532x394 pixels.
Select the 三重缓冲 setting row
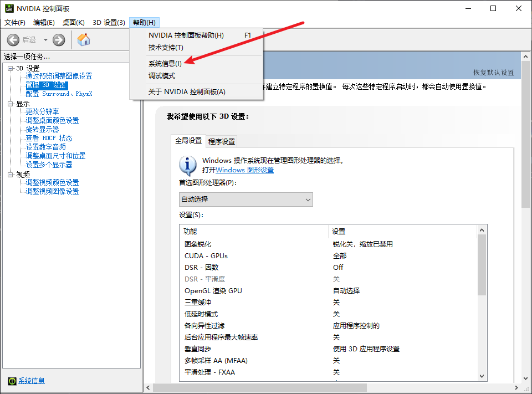(x=328, y=303)
